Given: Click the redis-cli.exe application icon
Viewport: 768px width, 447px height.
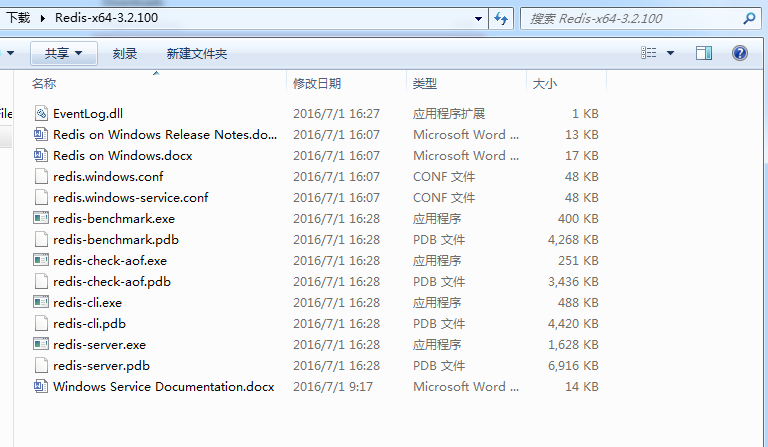Looking at the screenshot, I should [x=41, y=303].
